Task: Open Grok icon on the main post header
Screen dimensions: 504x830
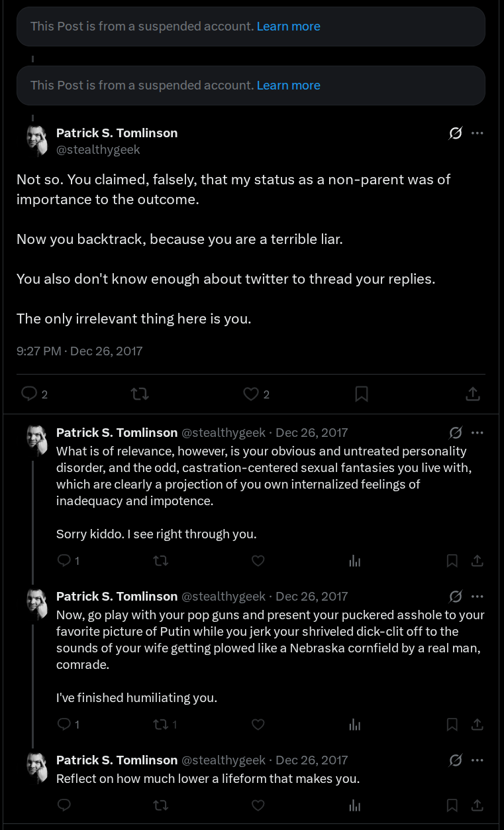Action: coord(456,133)
